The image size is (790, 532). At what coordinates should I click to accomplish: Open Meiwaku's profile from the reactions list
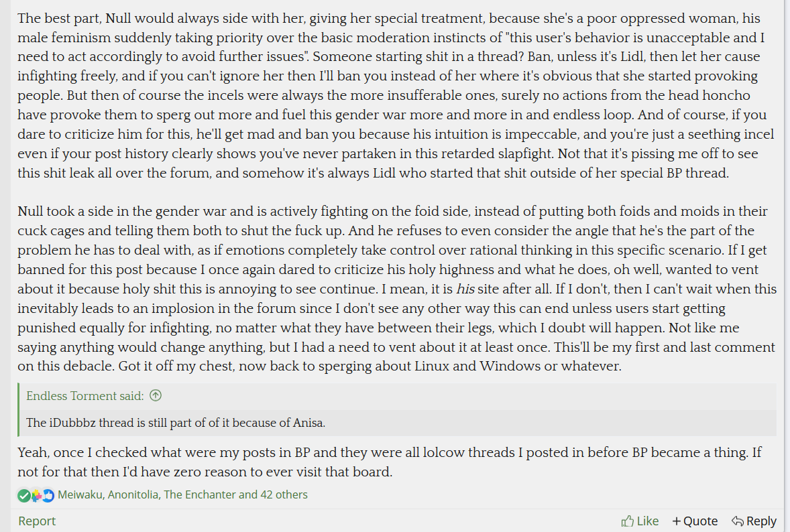point(80,495)
